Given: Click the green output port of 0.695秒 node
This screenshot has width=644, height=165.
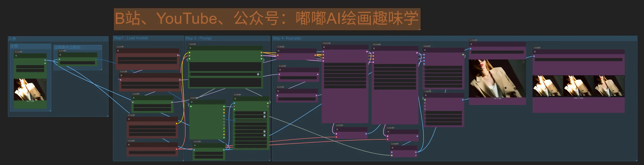Looking at the screenshot, I should coord(463,54).
